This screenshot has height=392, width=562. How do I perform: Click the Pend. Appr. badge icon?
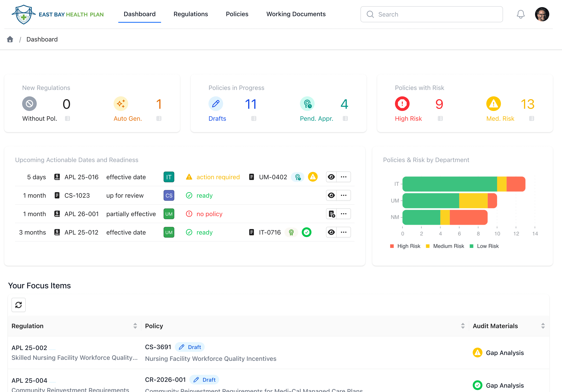coord(307,104)
